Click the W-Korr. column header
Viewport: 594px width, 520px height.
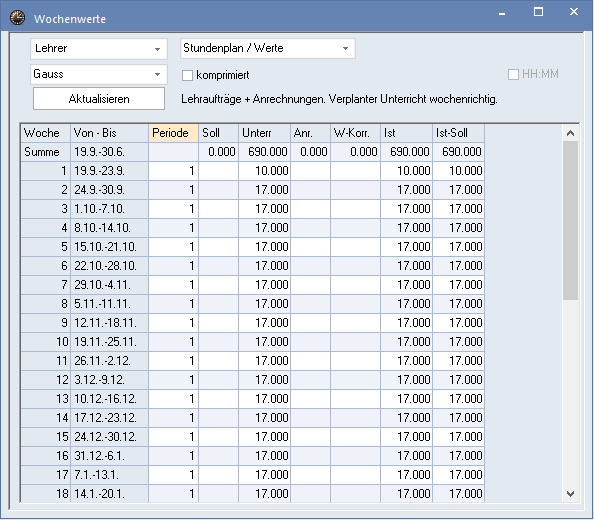[355, 133]
